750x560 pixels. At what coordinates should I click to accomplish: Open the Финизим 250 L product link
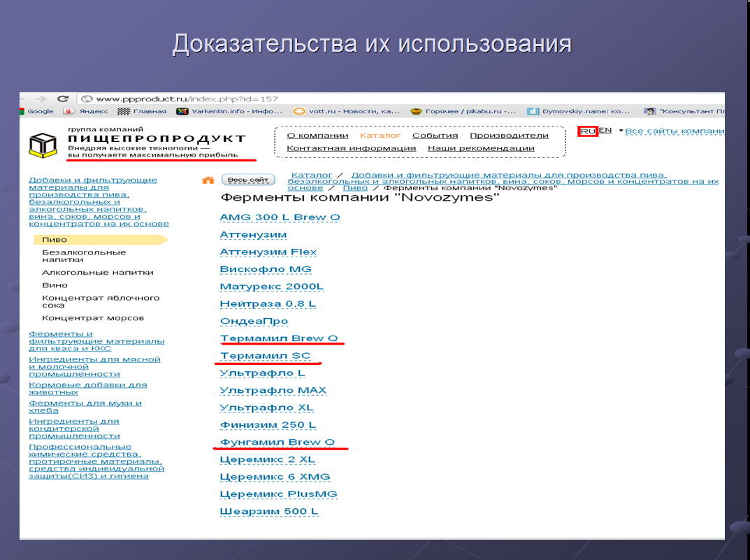(x=268, y=424)
